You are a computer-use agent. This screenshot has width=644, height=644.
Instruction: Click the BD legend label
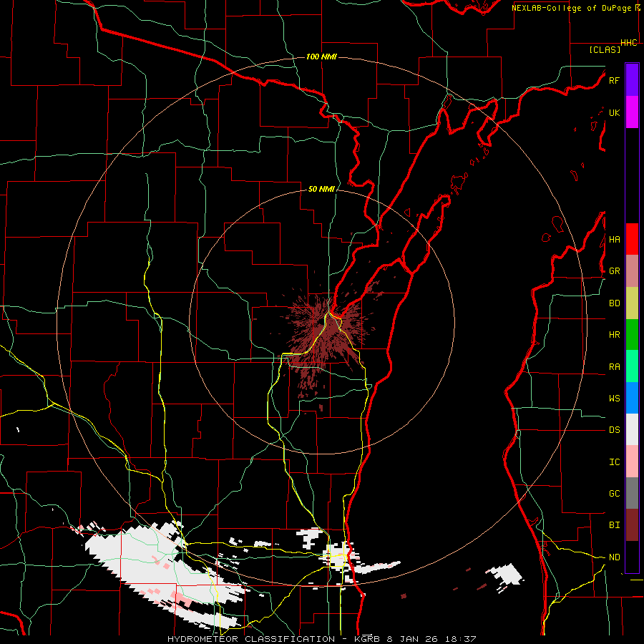coord(614,303)
